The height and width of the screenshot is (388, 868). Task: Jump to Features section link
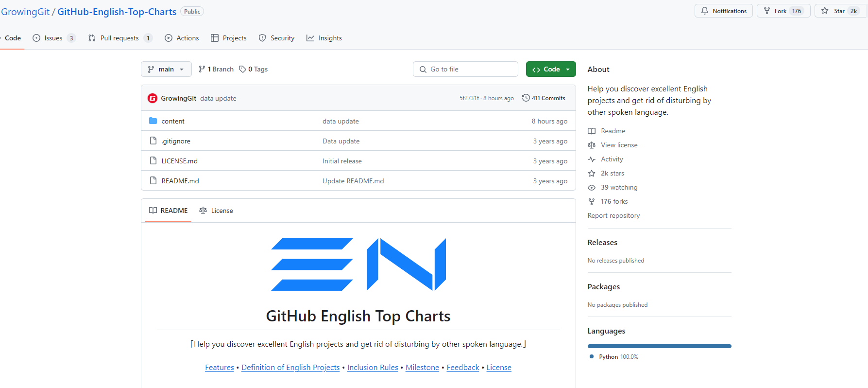tap(220, 368)
